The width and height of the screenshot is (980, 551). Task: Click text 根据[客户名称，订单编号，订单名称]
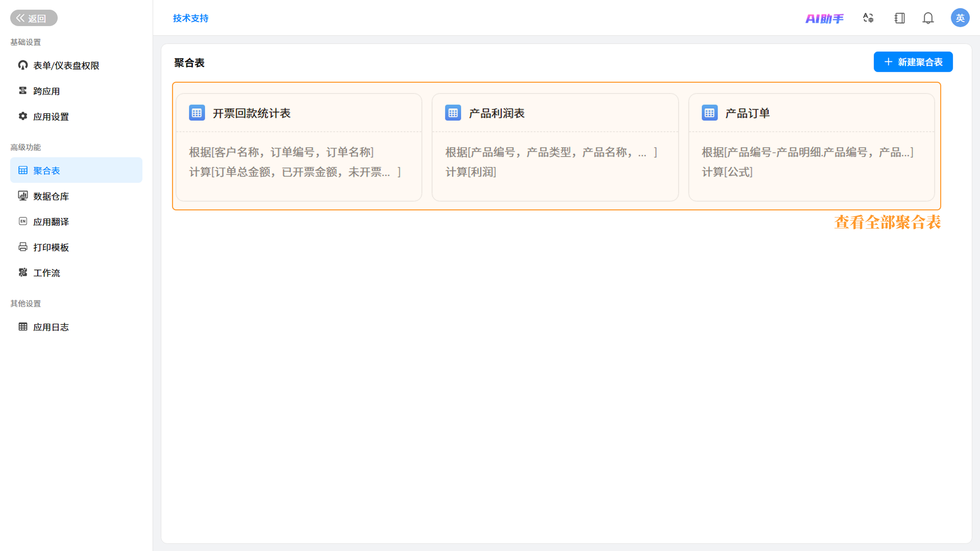coord(281,152)
